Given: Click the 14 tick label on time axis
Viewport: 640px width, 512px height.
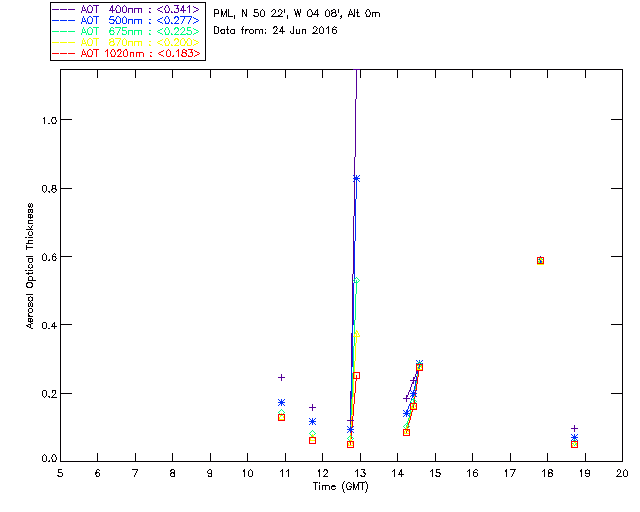Looking at the screenshot, I should pos(398,473).
